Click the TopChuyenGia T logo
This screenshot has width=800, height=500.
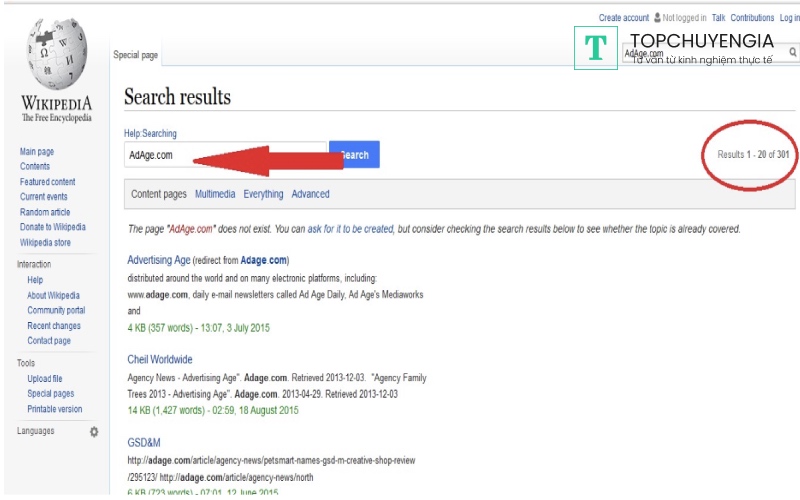click(x=596, y=48)
